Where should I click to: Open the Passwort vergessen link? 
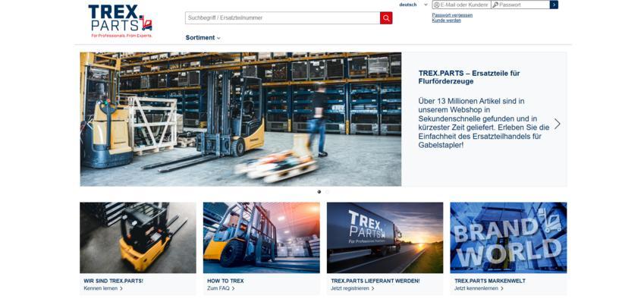click(452, 15)
